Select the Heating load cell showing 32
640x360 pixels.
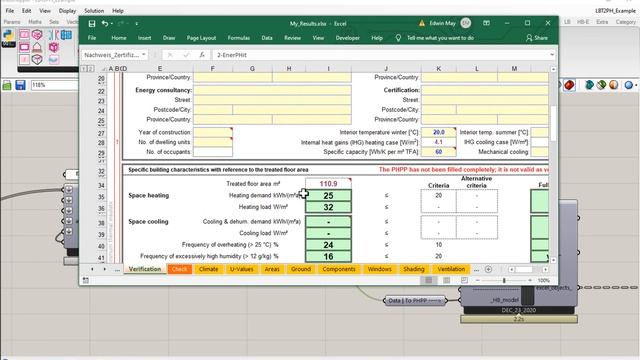point(328,207)
